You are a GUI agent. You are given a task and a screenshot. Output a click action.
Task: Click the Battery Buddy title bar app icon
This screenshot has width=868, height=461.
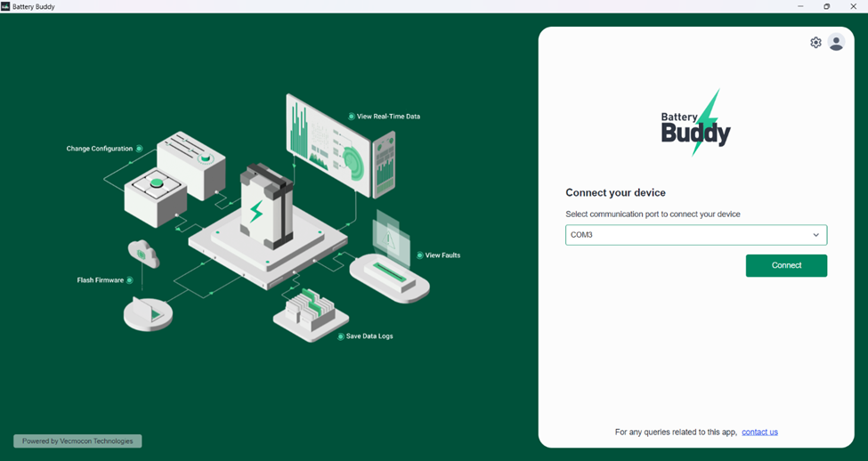point(5,6)
